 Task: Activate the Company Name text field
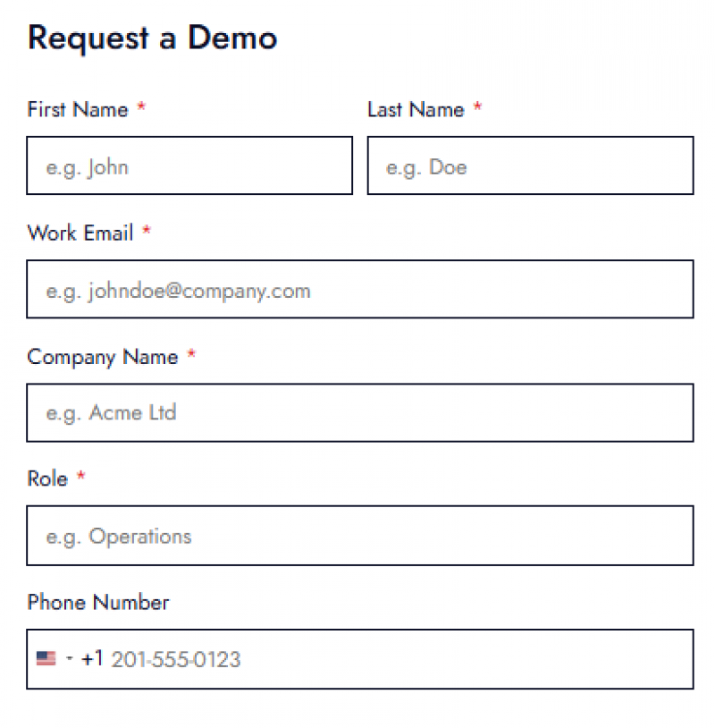pyautogui.click(x=359, y=412)
